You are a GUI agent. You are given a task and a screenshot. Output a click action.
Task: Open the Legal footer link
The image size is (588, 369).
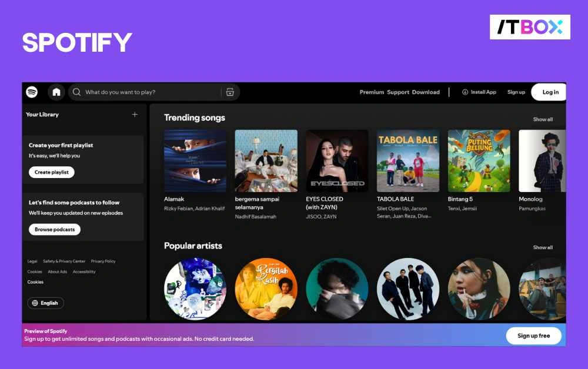[x=32, y=261]
